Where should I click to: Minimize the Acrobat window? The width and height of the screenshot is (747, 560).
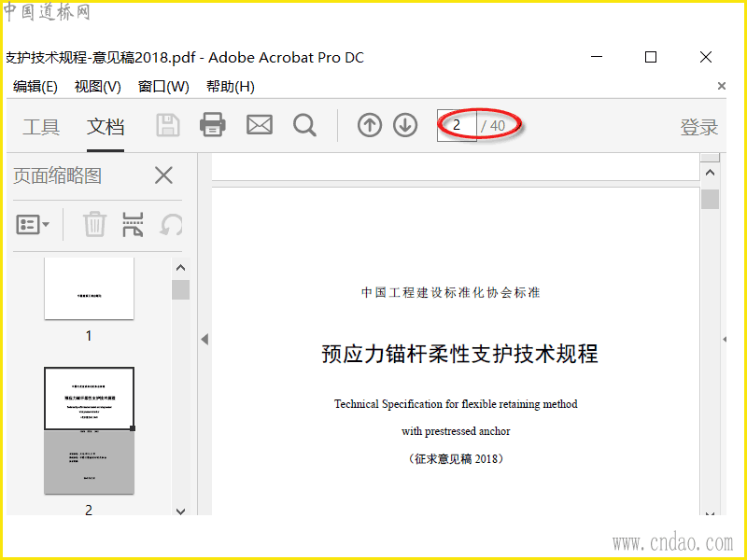(597, 57)
